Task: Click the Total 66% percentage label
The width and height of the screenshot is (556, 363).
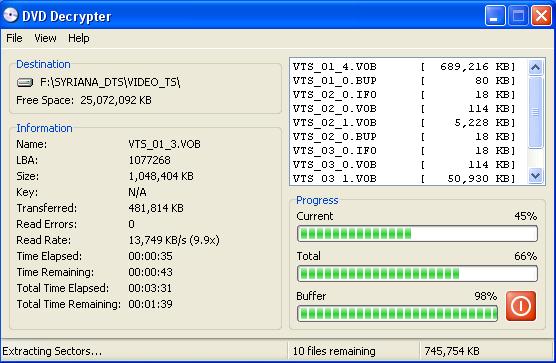Action: 526,256
